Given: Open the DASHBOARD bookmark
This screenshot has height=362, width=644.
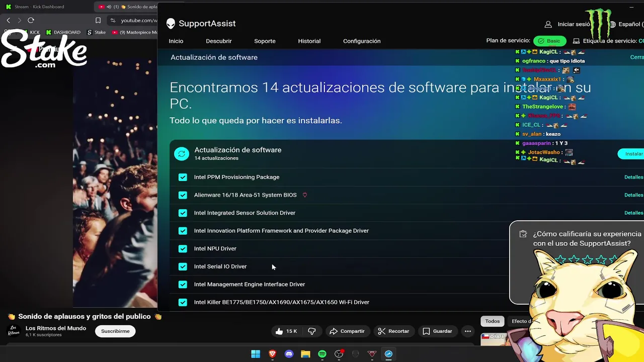Looking at the screenshot, I should click(x=63, y=32).
